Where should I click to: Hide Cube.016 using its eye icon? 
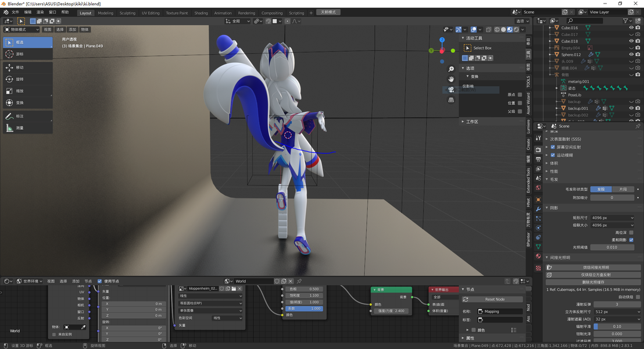[631, 27]
